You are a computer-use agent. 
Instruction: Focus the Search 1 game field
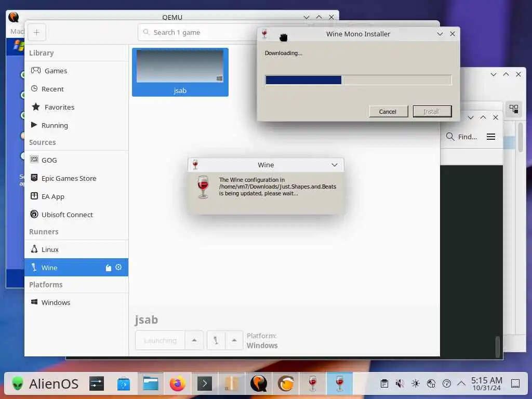pyautogui.click(x=197, y=32)
